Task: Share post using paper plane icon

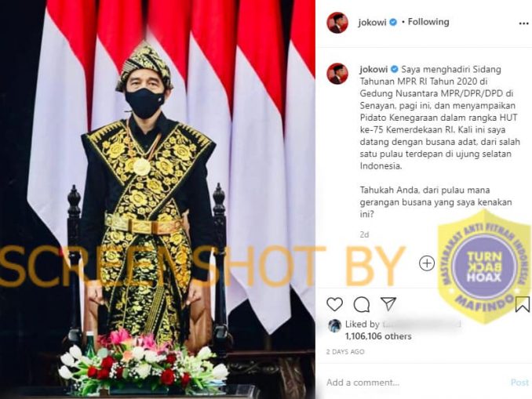Action: point(388,303)
